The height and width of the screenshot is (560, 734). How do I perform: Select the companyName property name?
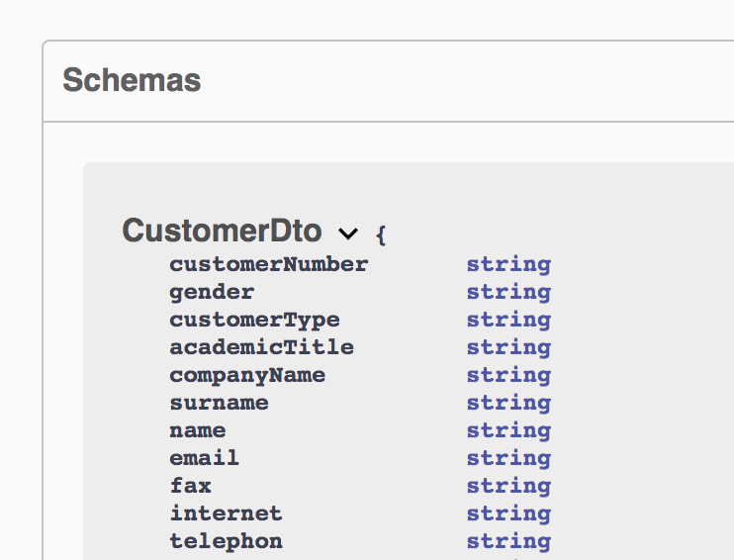coord(247,376)
